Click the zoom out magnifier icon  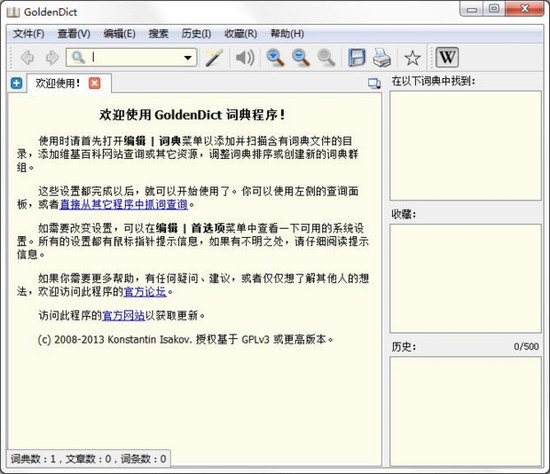pyautogui.click(x=301, y=58)
